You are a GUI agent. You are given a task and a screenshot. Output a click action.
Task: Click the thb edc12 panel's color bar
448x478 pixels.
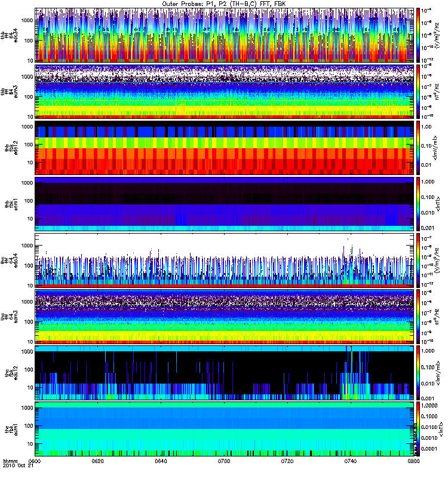(x=418, y=148)
